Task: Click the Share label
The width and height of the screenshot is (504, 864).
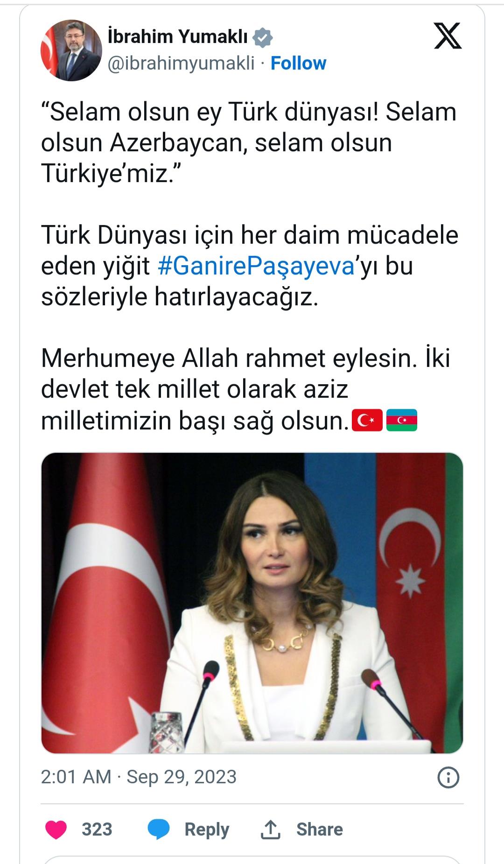Action: 320,829
